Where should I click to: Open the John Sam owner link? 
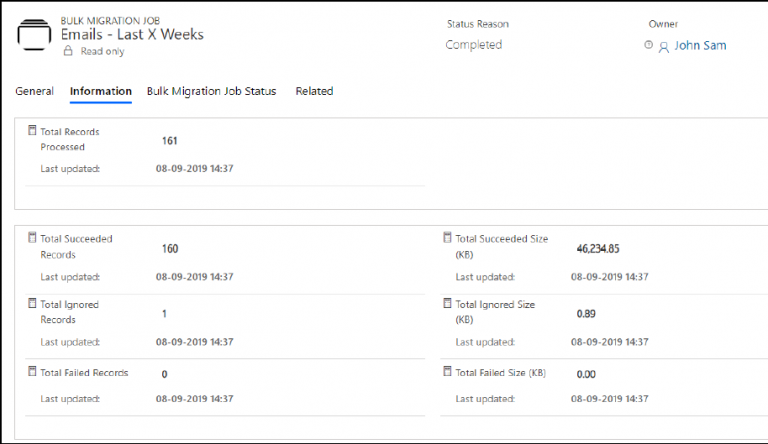click(700, 45)
